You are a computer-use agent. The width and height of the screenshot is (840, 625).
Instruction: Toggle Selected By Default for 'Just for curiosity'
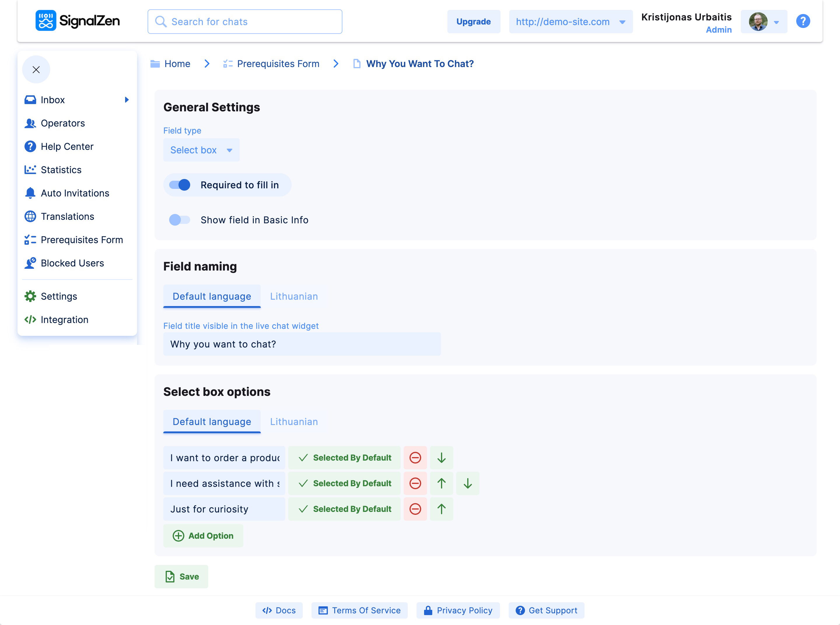coord(344,509)
